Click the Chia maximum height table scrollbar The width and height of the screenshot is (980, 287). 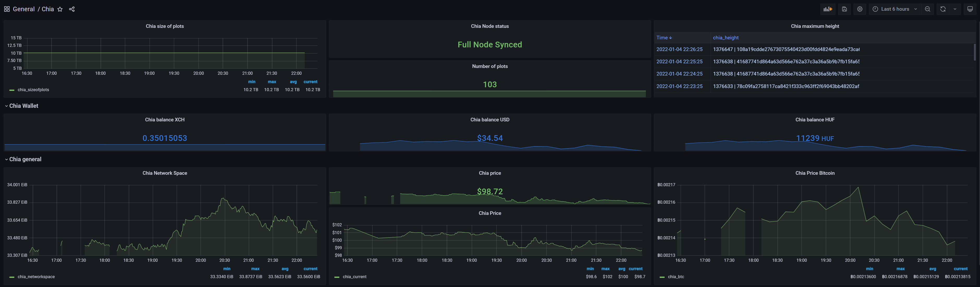(975, 52)
